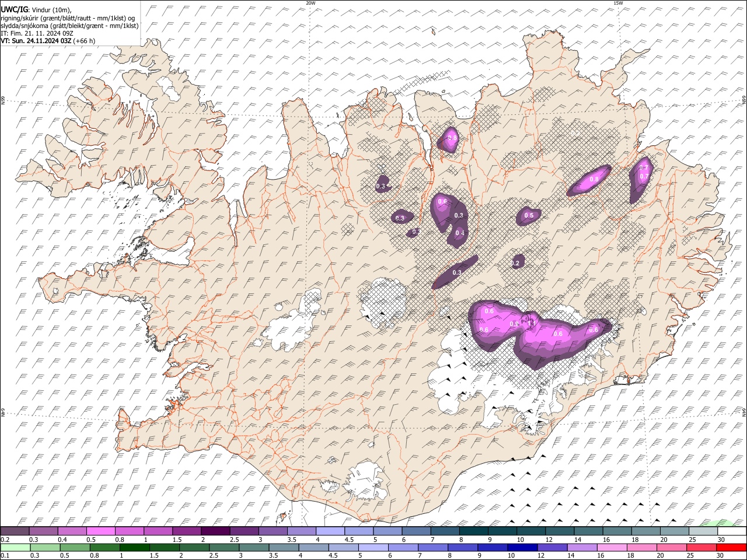Click the 66N latitude label on the right edge
This screenshot has width=747, height=560.
click(x=744, y=100)
